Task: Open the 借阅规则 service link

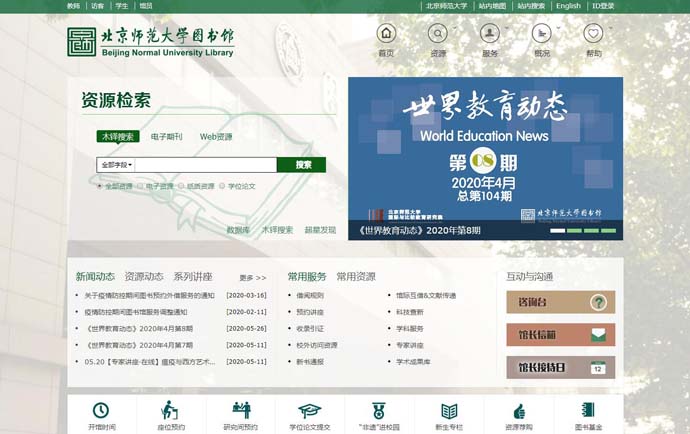Action: pos(310,296)
